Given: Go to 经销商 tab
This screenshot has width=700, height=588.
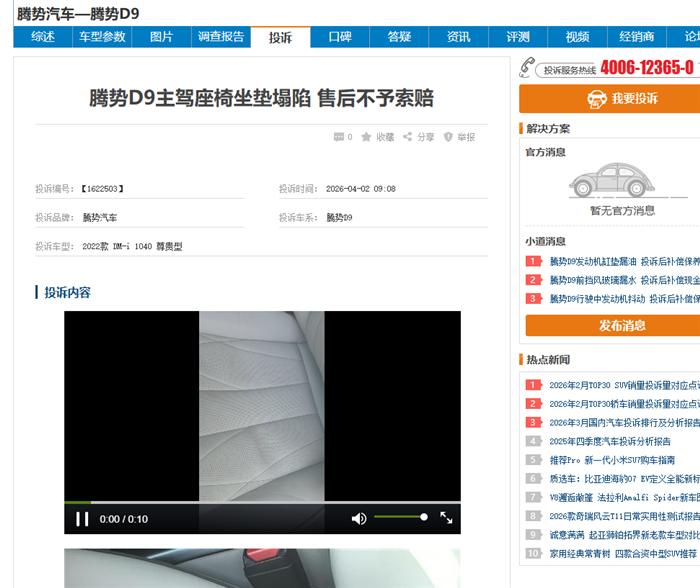Looking at the screenshot, I should click(637, 37).
